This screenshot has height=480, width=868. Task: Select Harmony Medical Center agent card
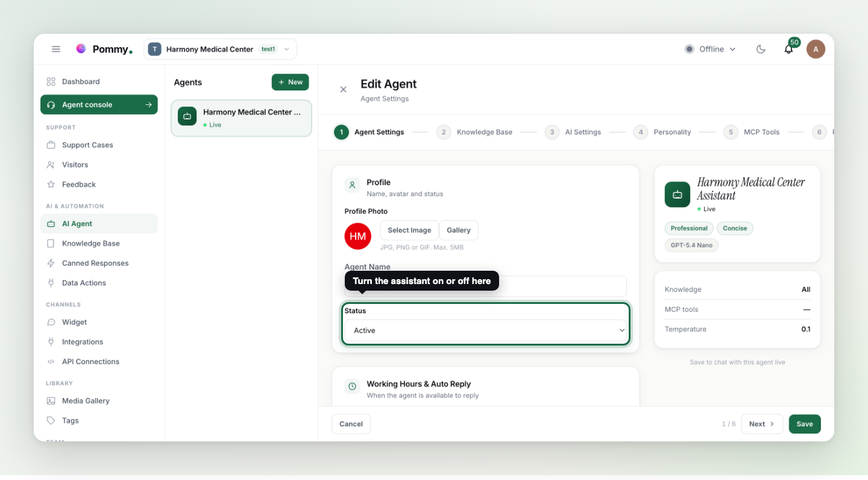pos(241,118)
